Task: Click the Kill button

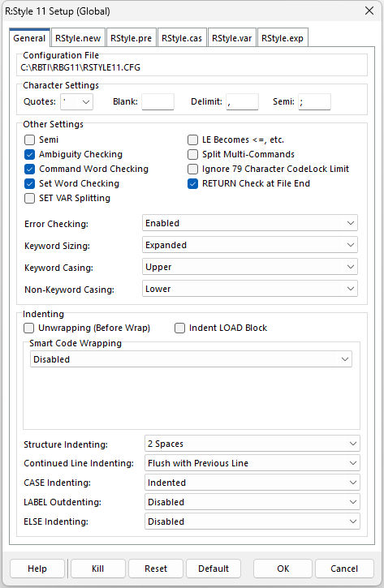Action: [97, 569]
